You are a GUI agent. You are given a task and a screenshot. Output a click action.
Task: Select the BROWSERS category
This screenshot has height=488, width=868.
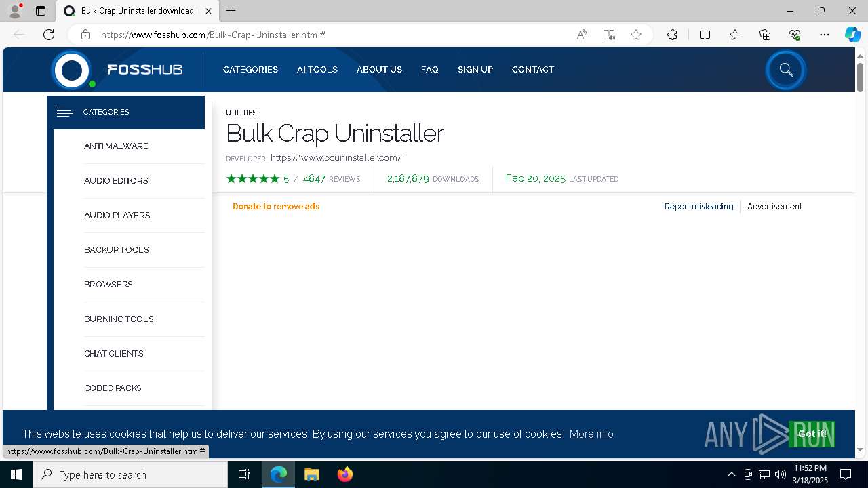pyautogui.click(x=108, y=285)
